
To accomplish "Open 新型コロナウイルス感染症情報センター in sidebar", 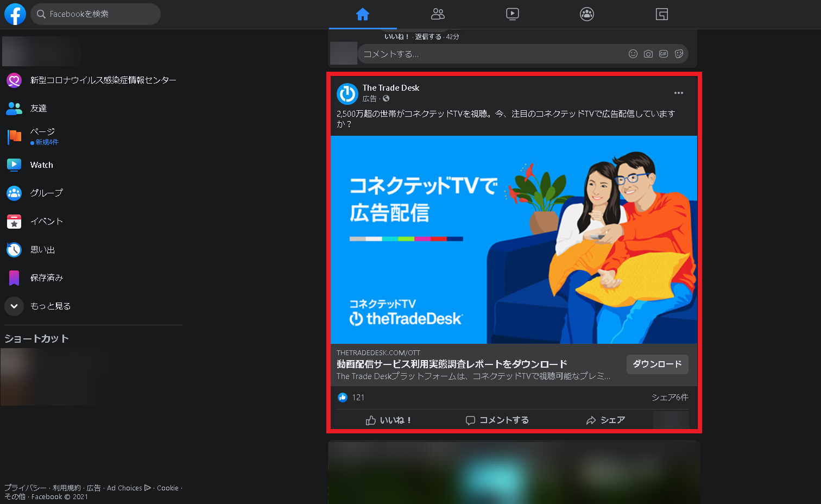I will pos(92,80).
